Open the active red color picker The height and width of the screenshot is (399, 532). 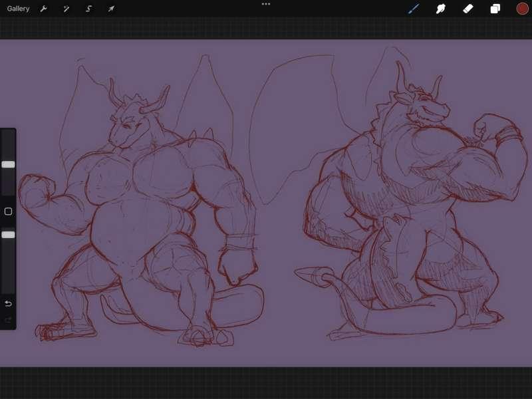tap(522, 9)
